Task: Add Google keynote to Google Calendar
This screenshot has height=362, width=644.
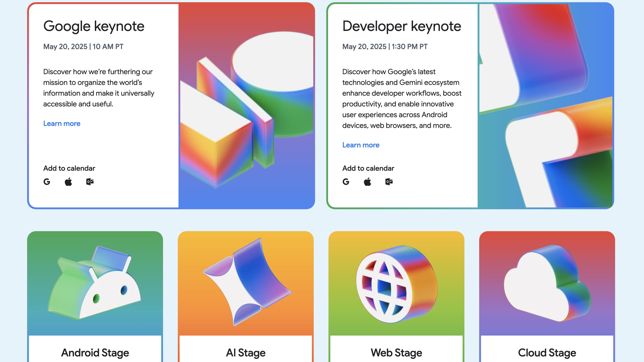Action: [x=47, y=182]
